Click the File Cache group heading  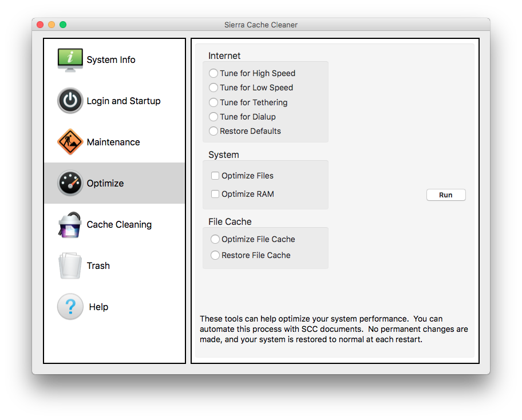click(x=230, y=221)
